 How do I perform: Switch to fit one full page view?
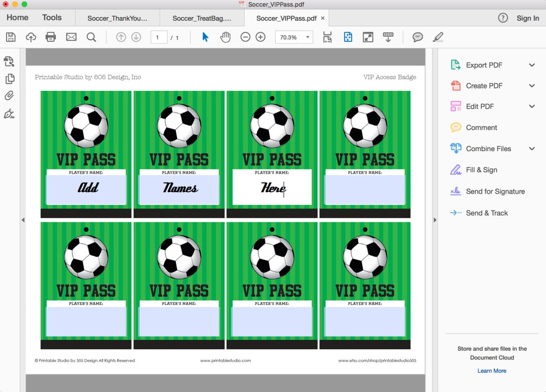point(347,37)
